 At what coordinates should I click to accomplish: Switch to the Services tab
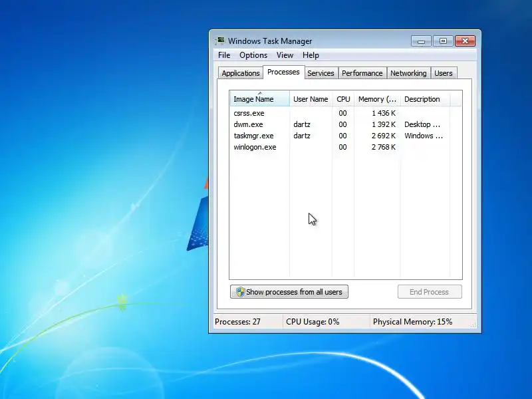(321, 73)
